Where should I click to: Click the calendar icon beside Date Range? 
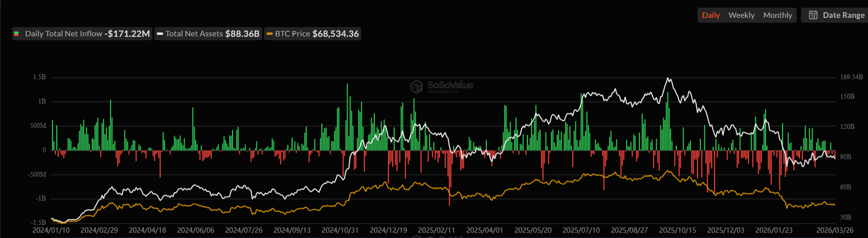813,15
